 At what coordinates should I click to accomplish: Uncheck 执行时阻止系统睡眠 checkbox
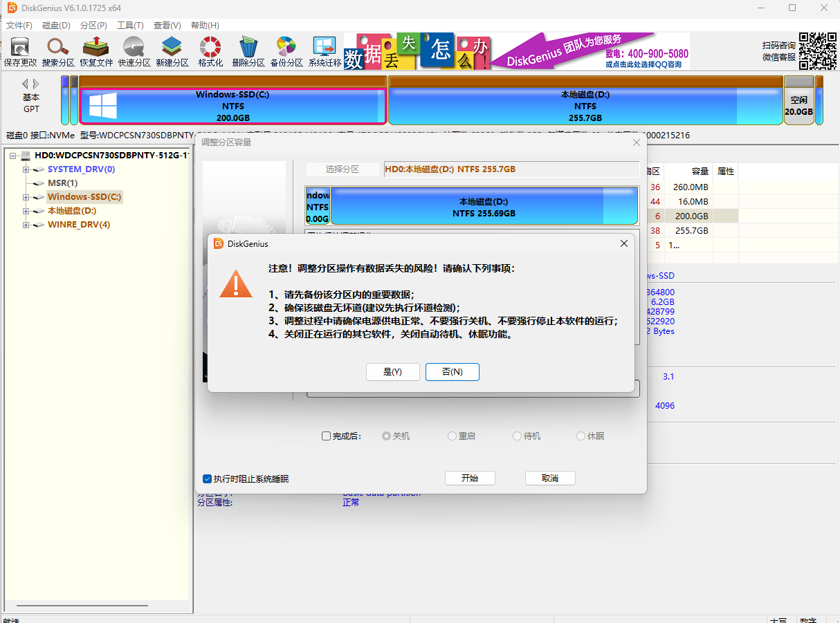click(x=207, y=478)
